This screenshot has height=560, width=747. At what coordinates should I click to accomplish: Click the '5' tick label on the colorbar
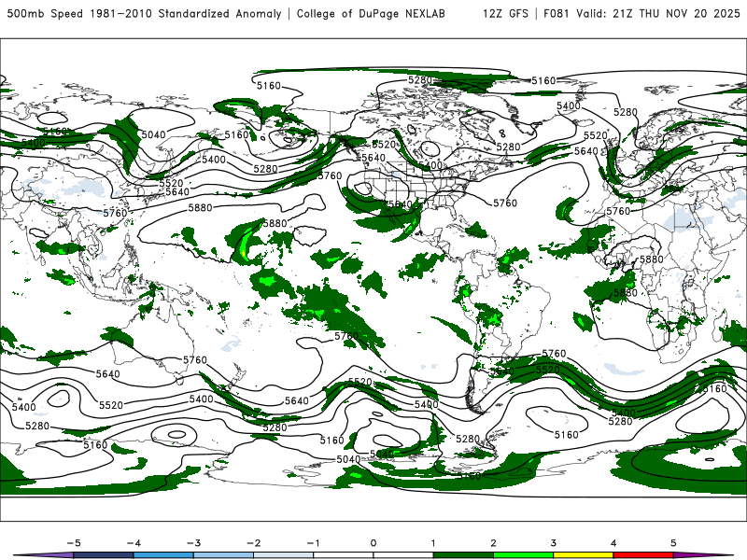click(x=673, y=543)
